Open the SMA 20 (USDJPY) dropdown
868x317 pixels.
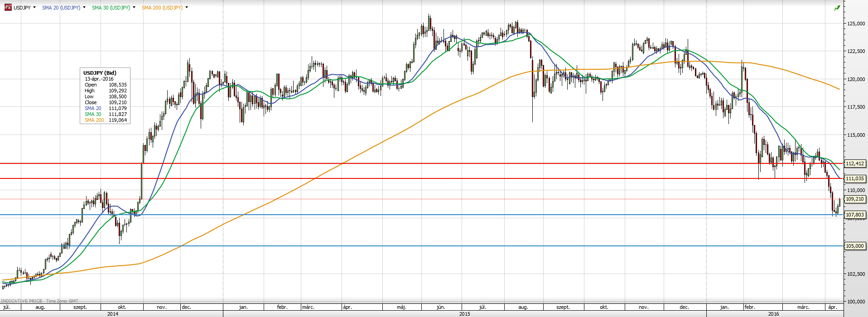pos(84,8)
